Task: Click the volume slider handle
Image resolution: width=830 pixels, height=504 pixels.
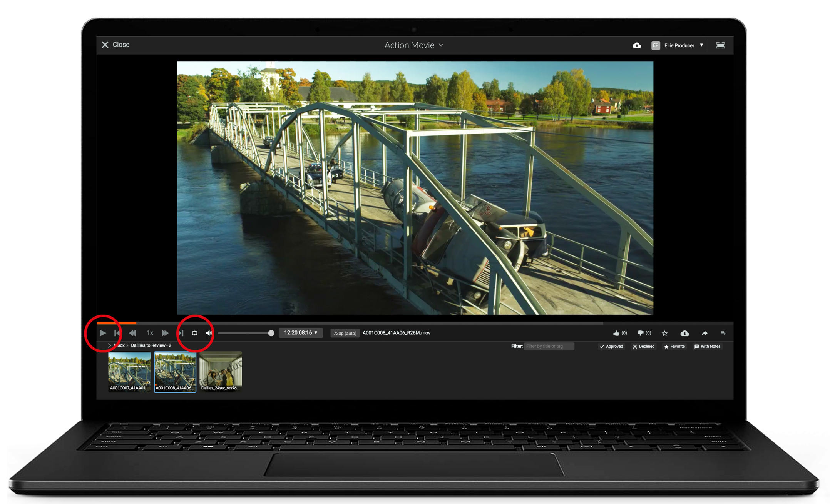Action: [x=271, y=333]
